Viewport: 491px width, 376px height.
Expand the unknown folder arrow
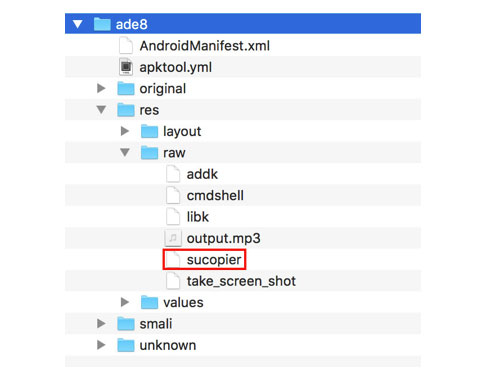(x=101, y=345)
